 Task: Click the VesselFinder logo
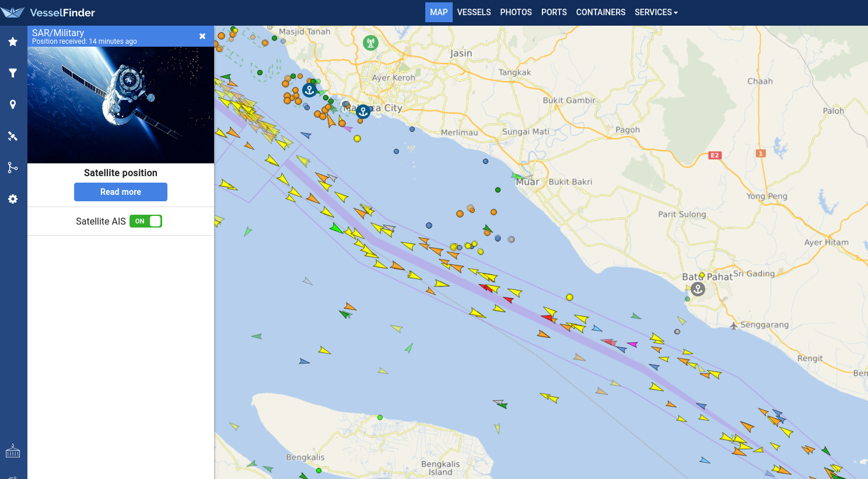48,12
